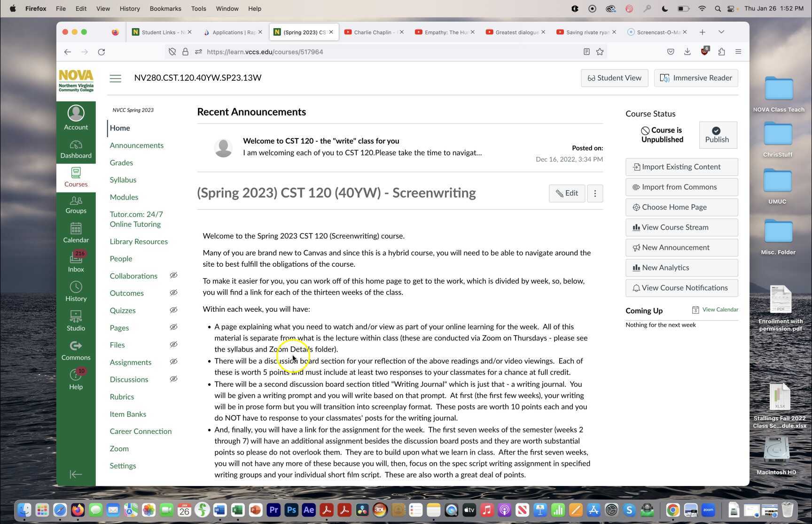This screenshot has height=524, width=812.
Task: Open Commons from the green navigation
Action: 76,349
